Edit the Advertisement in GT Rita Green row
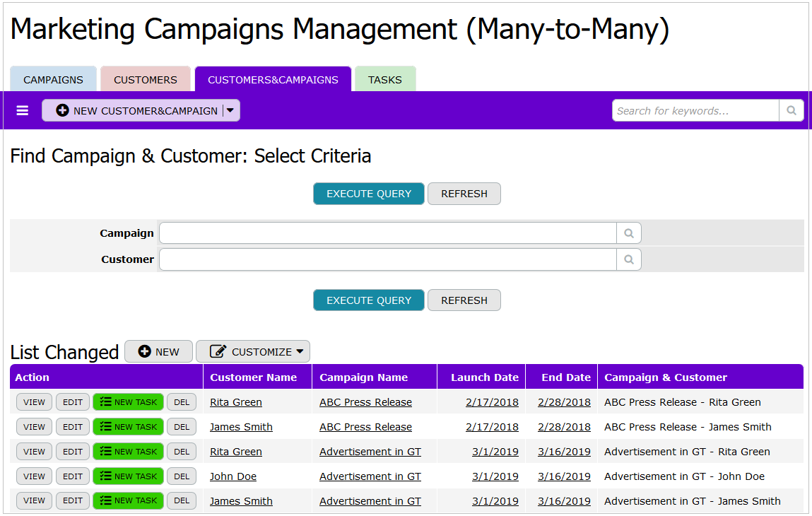812x516 pixels. 73,452
